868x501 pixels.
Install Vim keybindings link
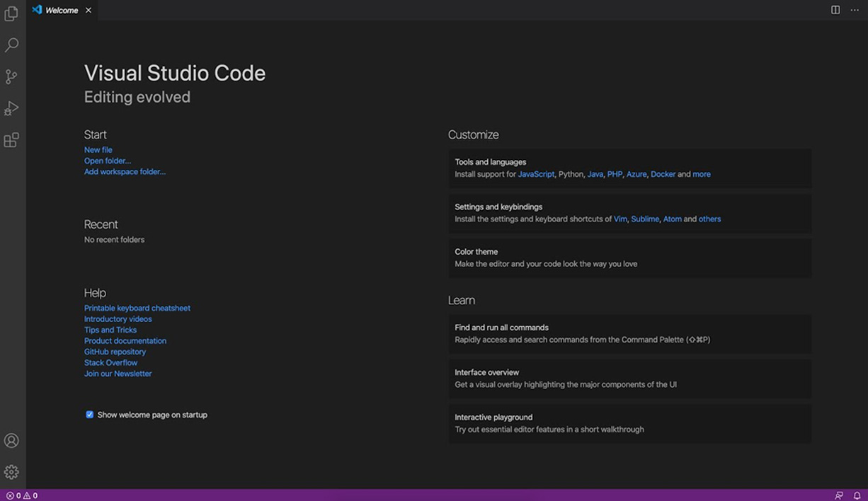pos(620,219)
